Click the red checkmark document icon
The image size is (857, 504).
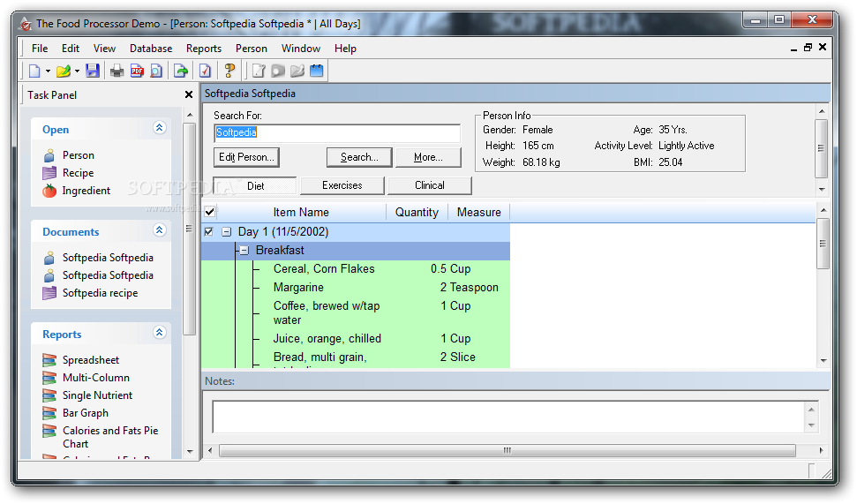[x=205, y=71]
